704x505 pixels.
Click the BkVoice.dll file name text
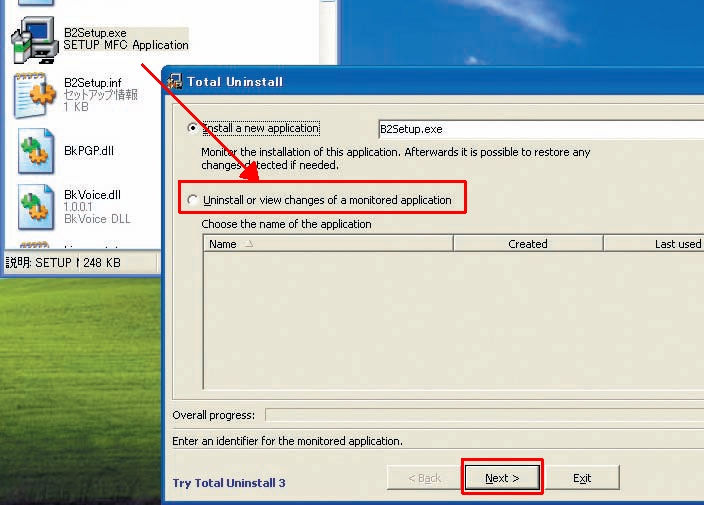pos(92,195)
